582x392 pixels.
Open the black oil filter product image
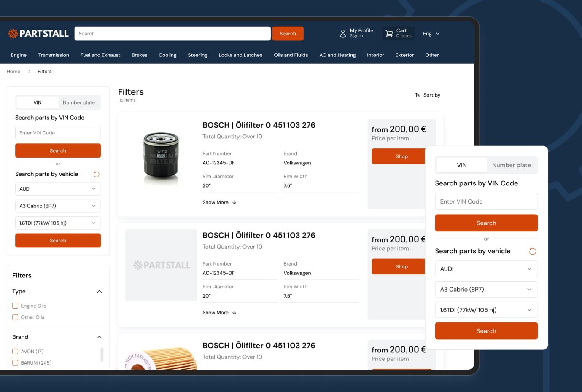[x=161, y=159]
